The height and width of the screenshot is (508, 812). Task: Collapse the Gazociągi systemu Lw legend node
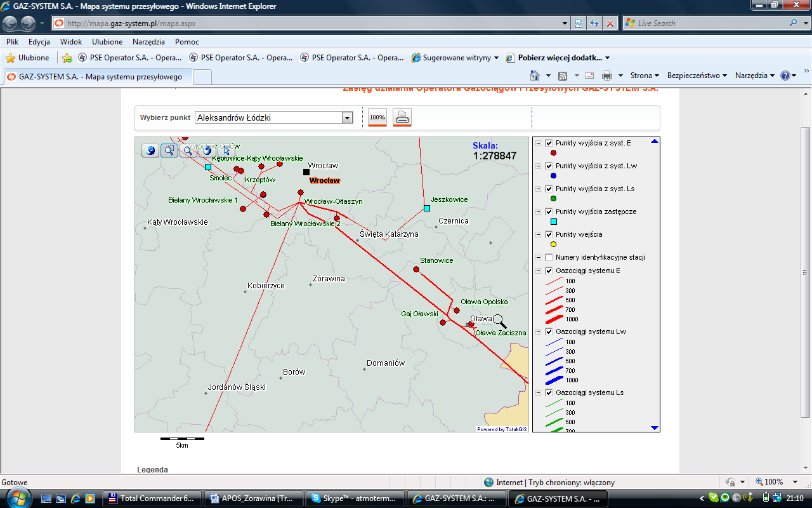click(539, 331)
